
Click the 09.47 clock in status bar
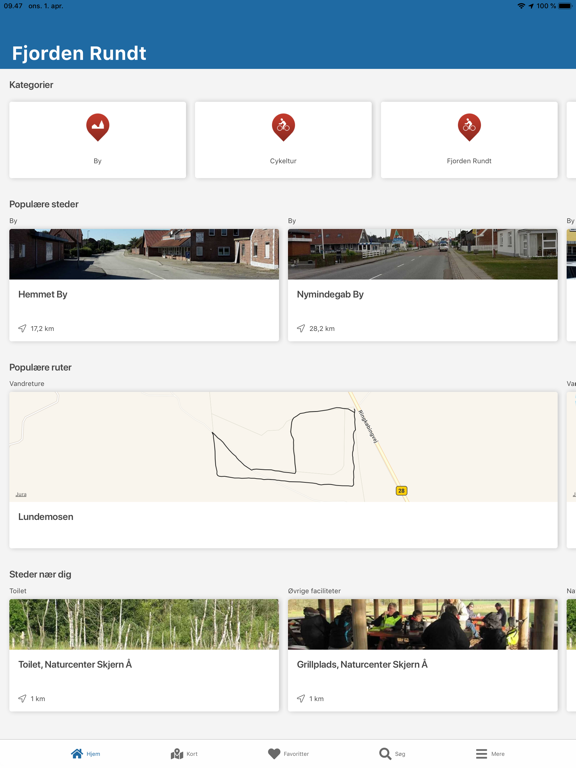point(13,6)
